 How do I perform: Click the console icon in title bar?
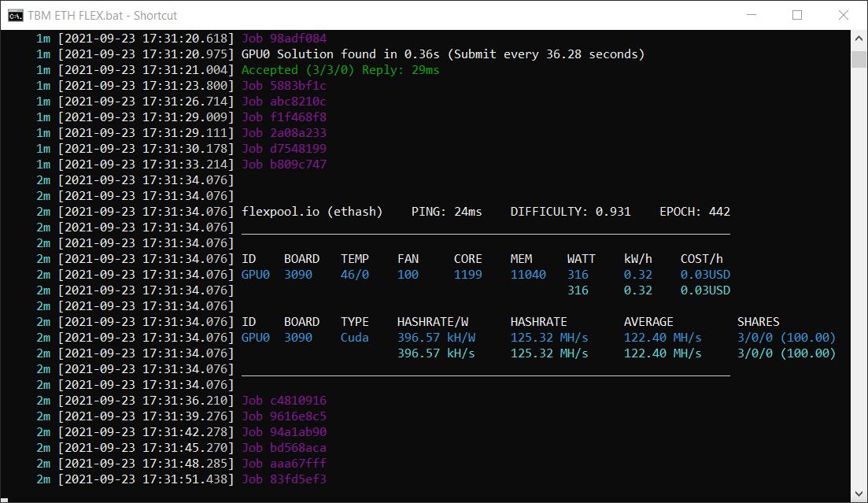pyautogui.click(x=16, y=16)
